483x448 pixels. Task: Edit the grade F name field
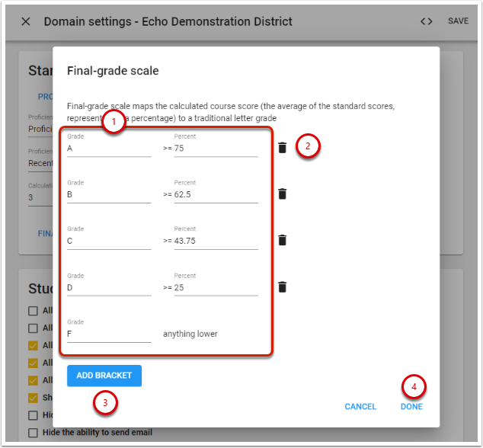[108, 334]
